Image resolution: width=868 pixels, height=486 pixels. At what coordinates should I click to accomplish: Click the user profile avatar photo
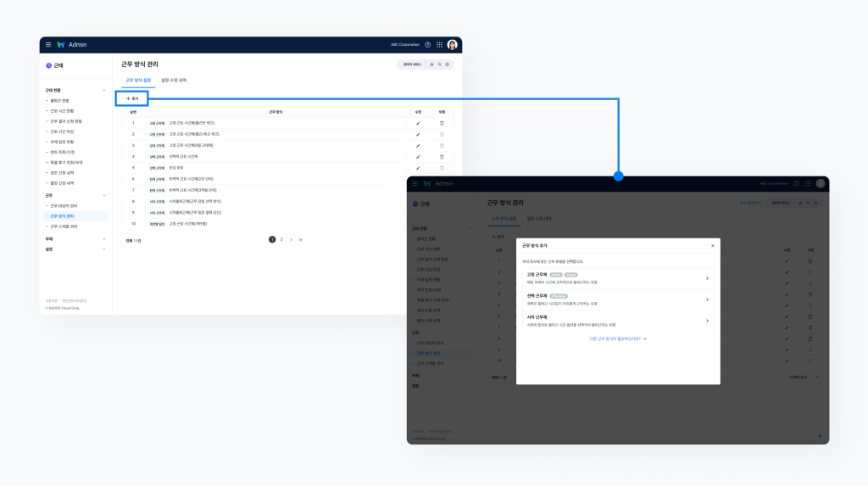point(453,45)
